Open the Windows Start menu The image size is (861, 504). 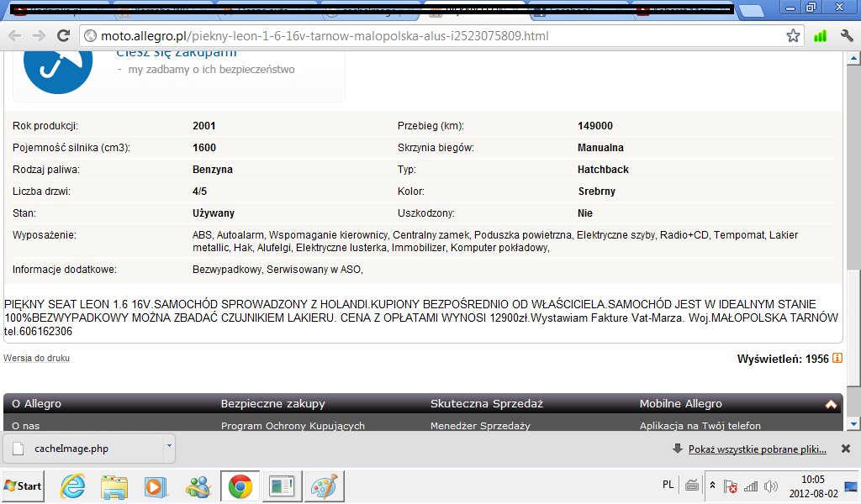click(23, 486)
